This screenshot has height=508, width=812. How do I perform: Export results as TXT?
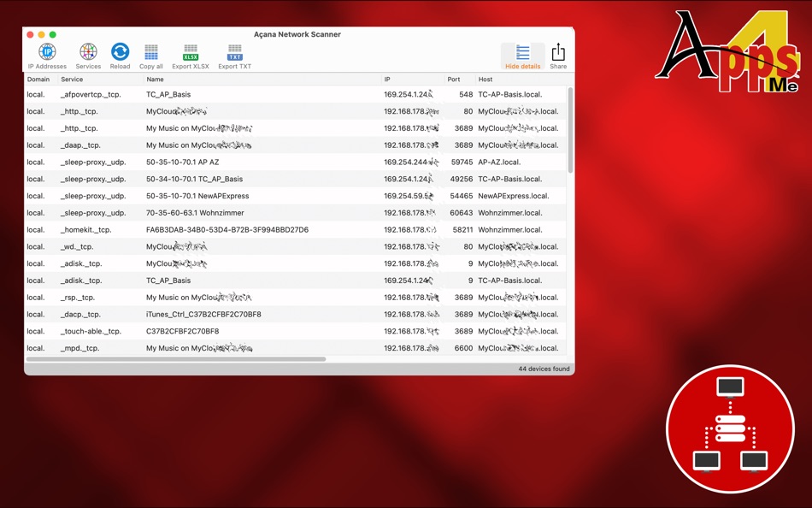pyautogui.click(x=234, y=56)
